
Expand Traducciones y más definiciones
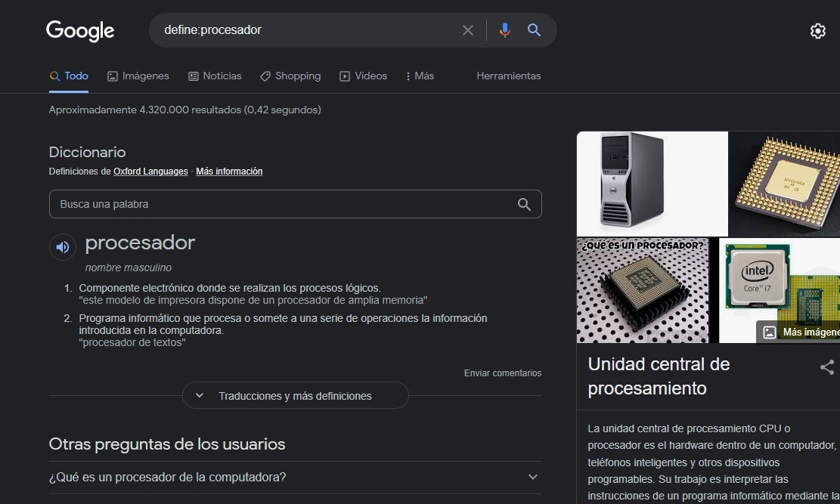click(295, 395)
